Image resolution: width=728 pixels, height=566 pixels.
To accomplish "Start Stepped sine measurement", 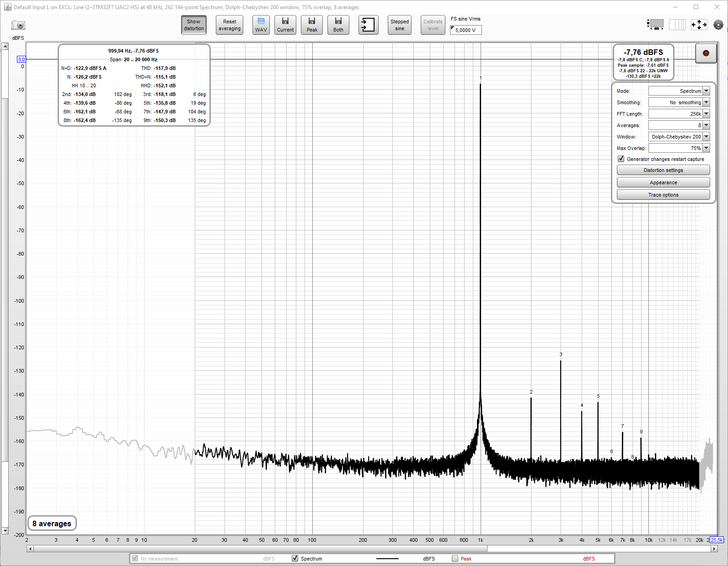I will pos(400,25).
